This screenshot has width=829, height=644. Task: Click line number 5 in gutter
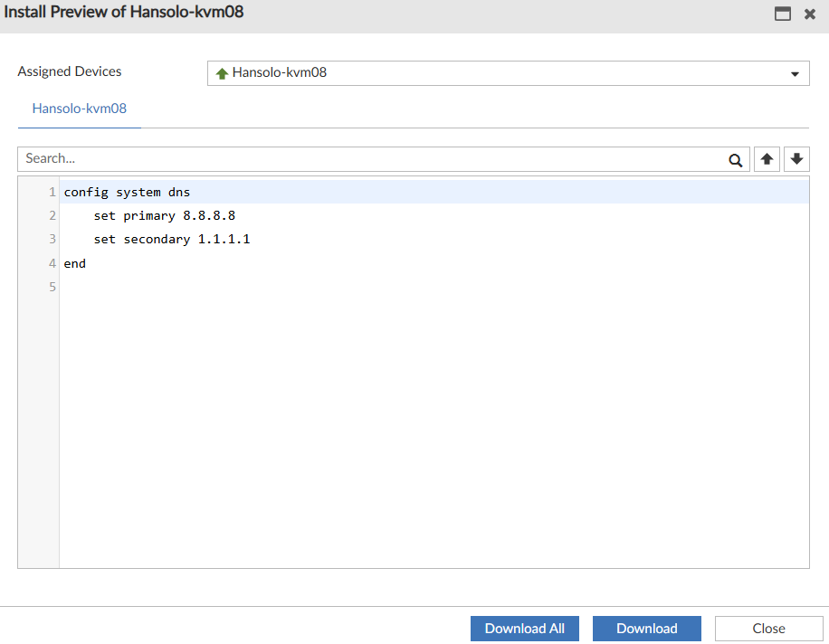point(52,287)
